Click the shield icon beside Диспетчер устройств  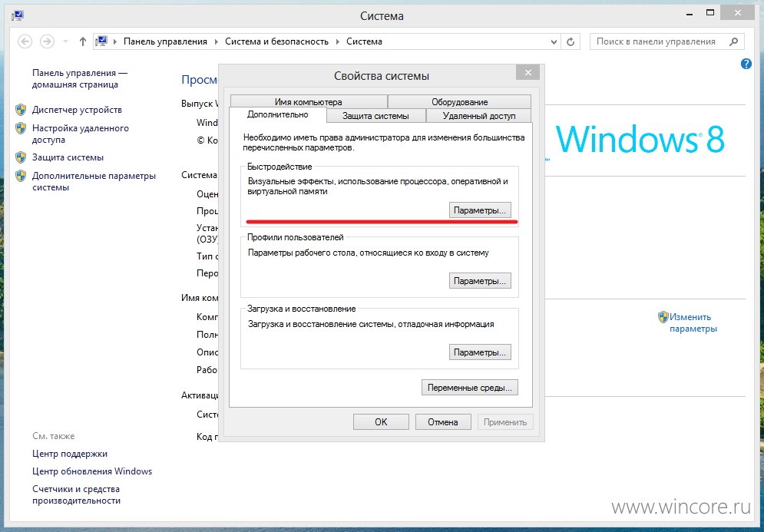tap(21, 110)
